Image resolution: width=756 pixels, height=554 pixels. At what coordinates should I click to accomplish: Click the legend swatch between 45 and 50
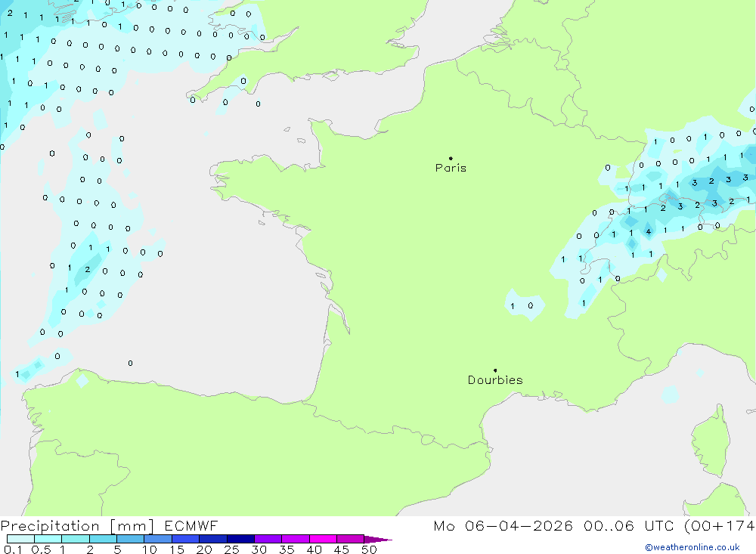[x=351, y=539]
